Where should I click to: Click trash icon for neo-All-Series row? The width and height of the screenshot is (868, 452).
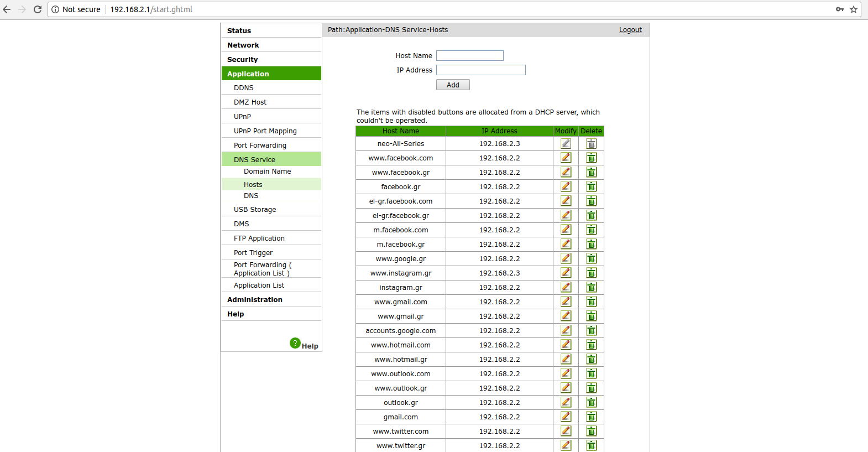point(591,143)
